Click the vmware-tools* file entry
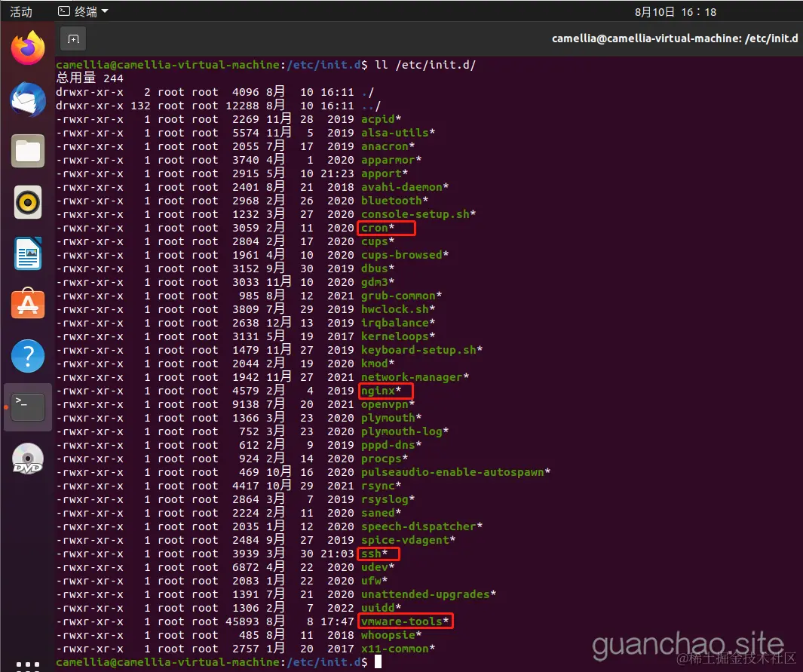Viewport: 803px width, 672px height. tap(405, 621)
